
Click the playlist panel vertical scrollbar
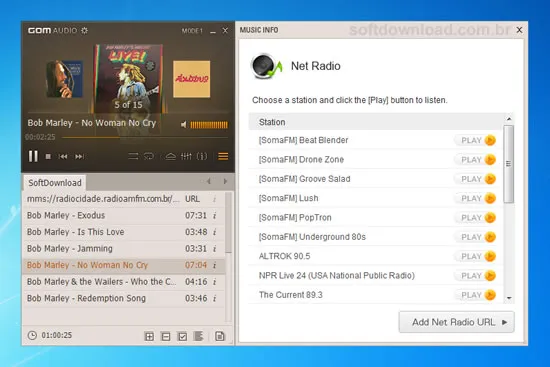pos(228,223)
